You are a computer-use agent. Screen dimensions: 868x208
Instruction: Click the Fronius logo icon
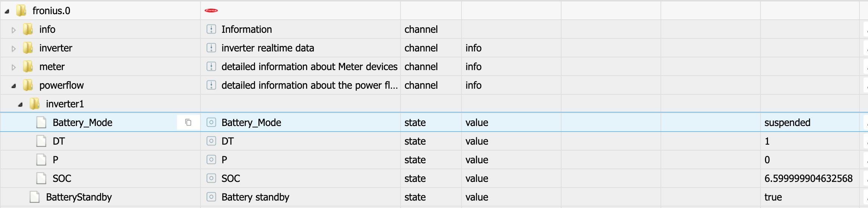coord(211,10)
